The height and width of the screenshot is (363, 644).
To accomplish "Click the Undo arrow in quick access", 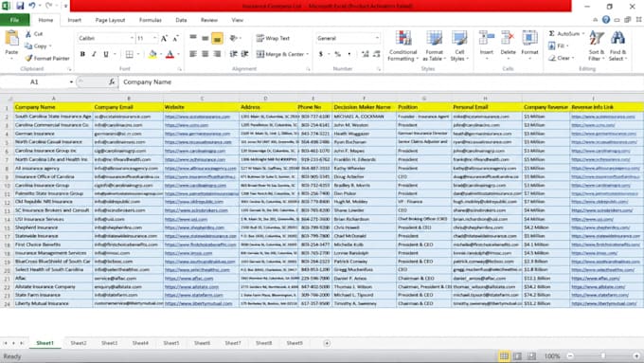I will click(x=32, y=6).
